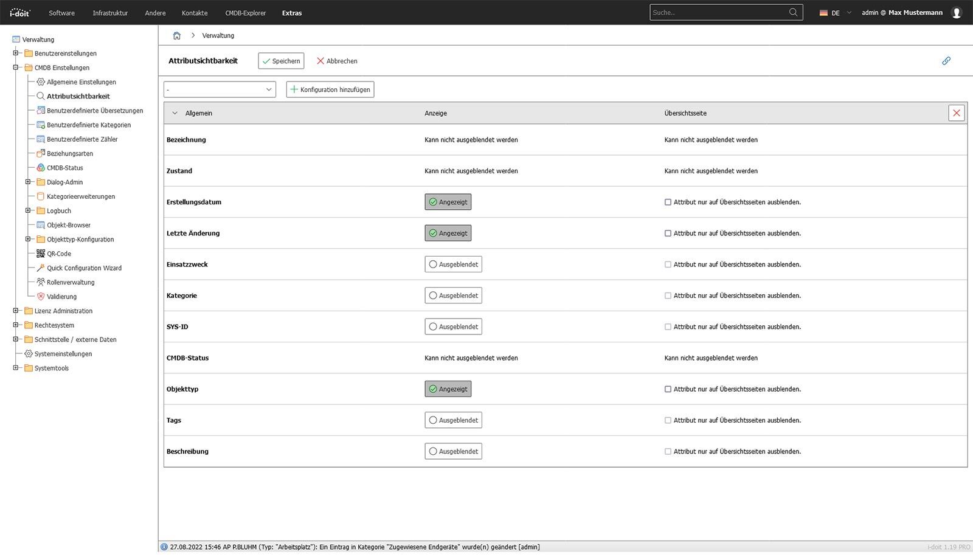The height and width of the screenshot is (560, 973).
Task: Click the user avatar icon
Action: [957, 13]
